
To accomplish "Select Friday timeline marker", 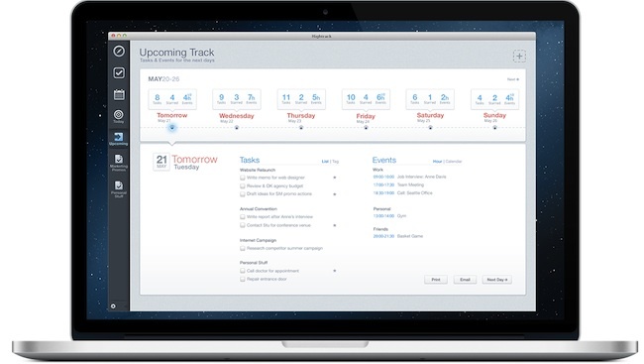I will click(366, 128).
